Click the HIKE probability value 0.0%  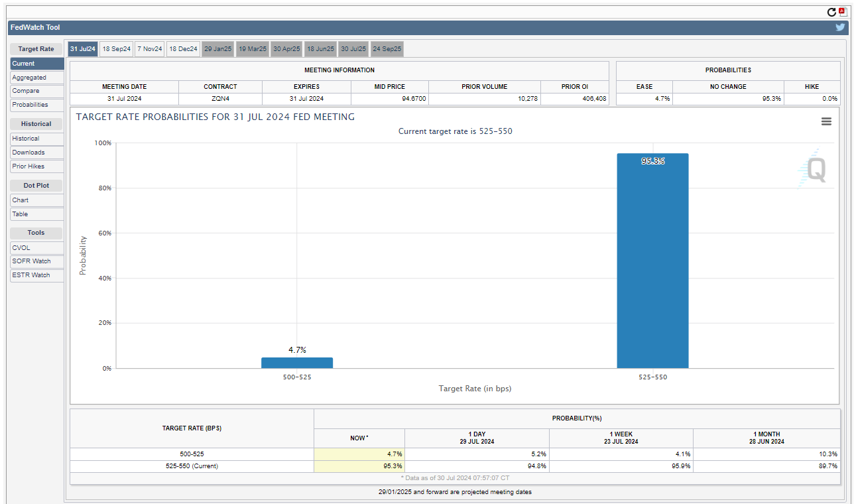point(829,99)
